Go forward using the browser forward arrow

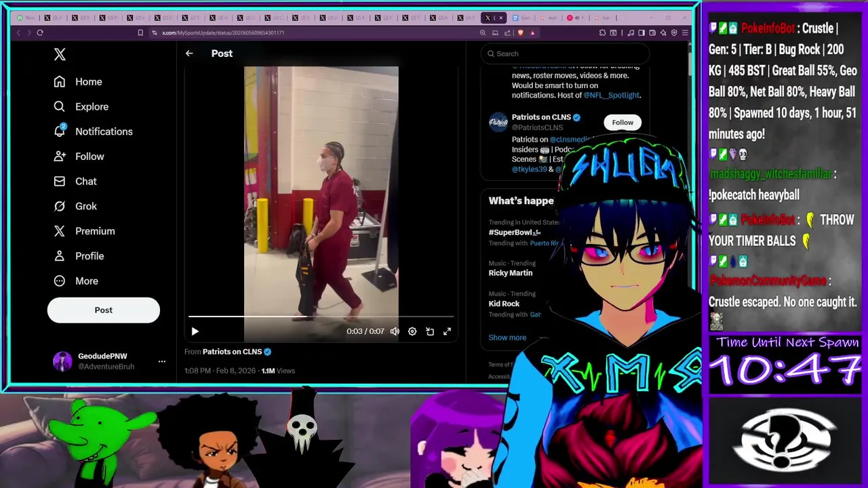28,33
